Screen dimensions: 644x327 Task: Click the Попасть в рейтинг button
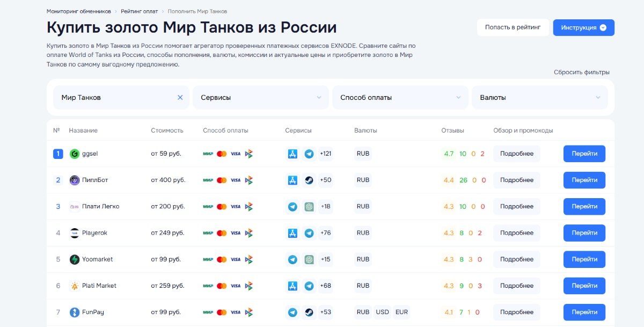(513, 27)
